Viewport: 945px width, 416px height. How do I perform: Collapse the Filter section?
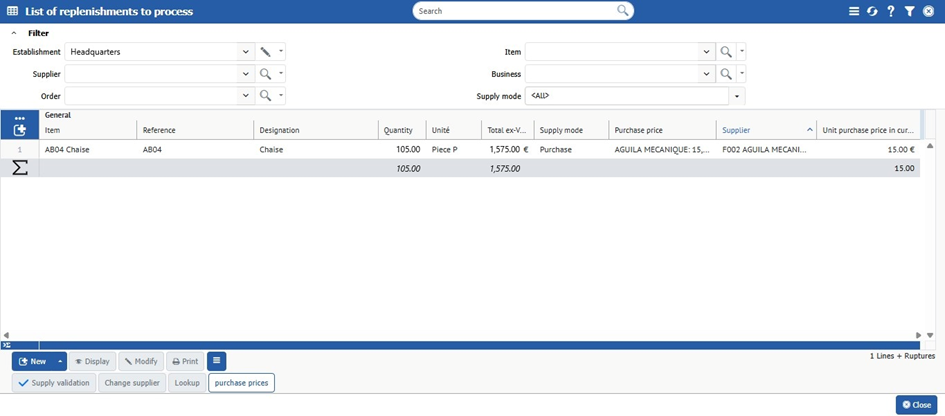coord(14,33)
